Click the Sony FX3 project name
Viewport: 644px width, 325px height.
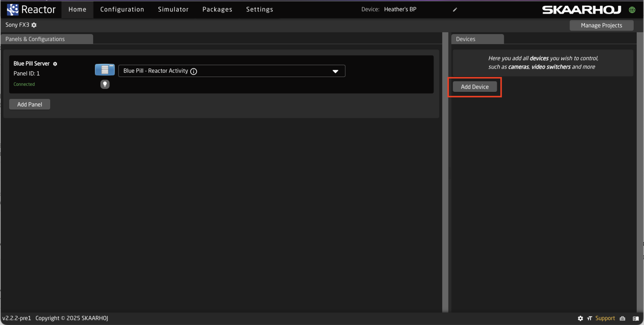pos(17,25)
